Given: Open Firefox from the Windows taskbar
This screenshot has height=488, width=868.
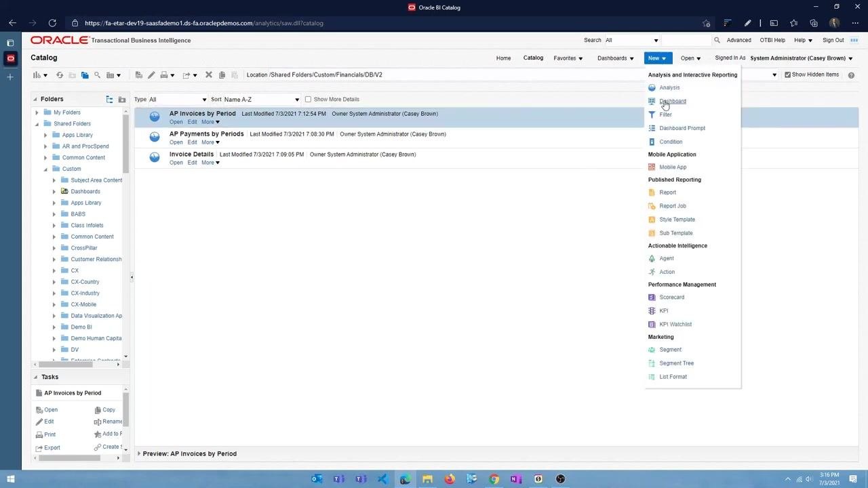Looking at the screenshot, I should [x=450, y=479].
